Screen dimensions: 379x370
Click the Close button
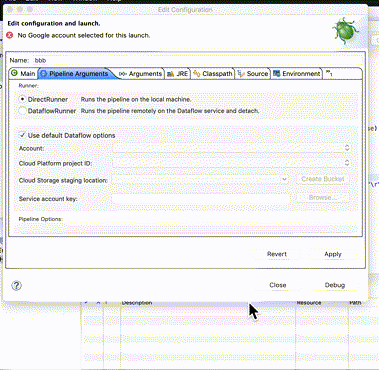pyautogui.click(x=278, y=285)
